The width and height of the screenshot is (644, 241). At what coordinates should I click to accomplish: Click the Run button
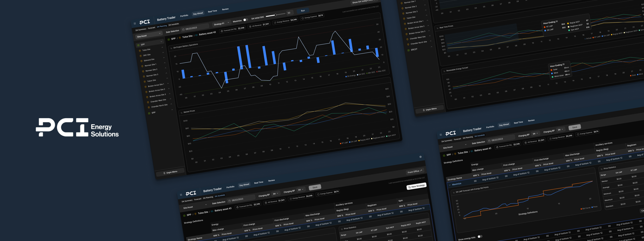(303, 11)
